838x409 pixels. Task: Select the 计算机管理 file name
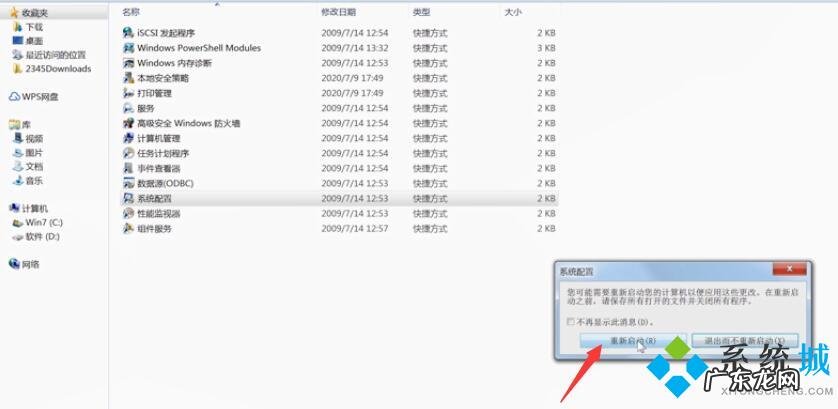[159, 138]
